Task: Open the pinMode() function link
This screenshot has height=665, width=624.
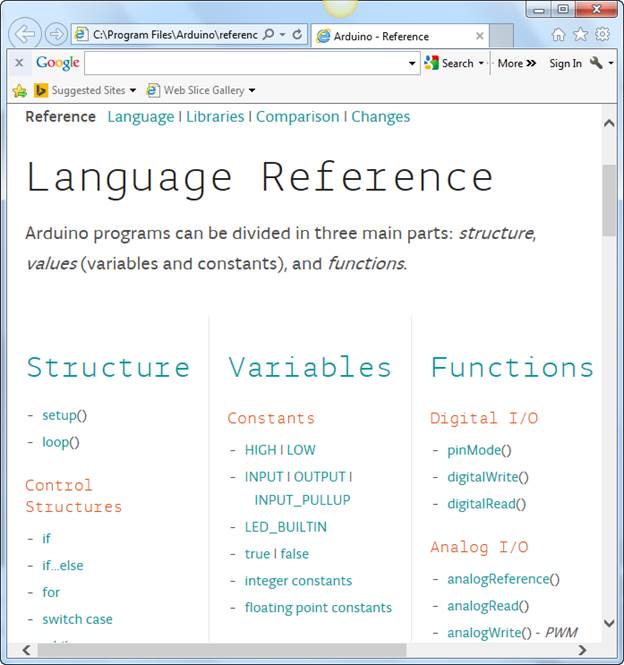Action: (x=479, y=451)
